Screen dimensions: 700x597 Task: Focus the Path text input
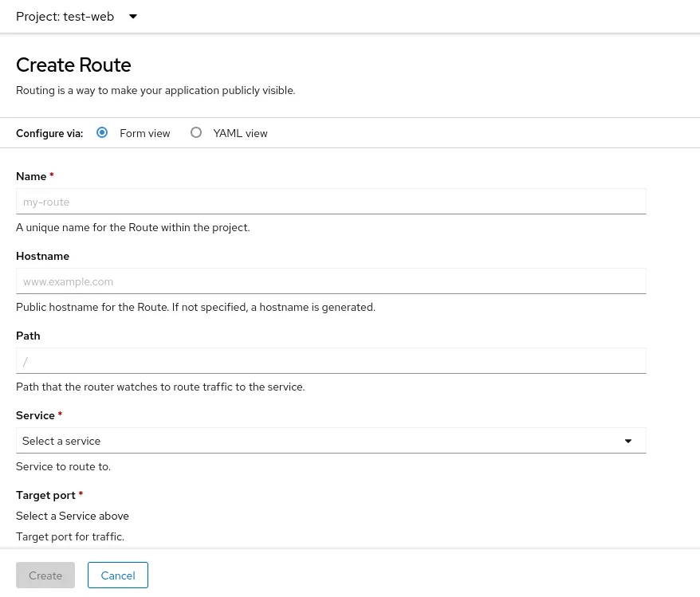330,361
